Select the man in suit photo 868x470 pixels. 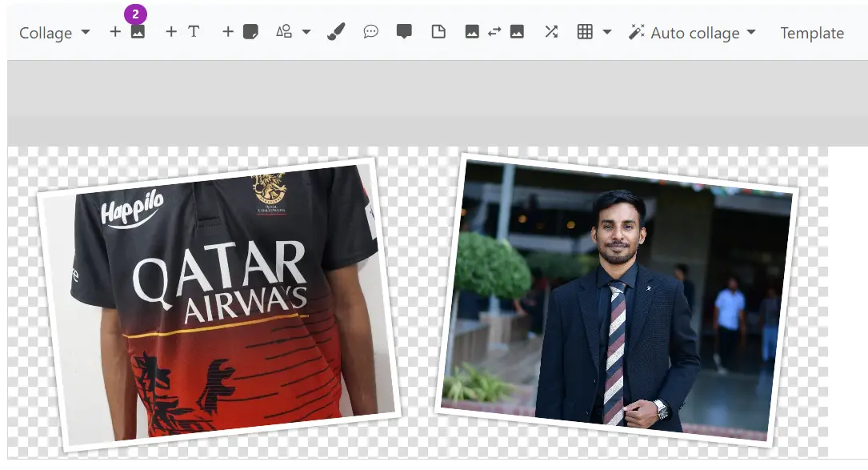[x=617, y=299]
